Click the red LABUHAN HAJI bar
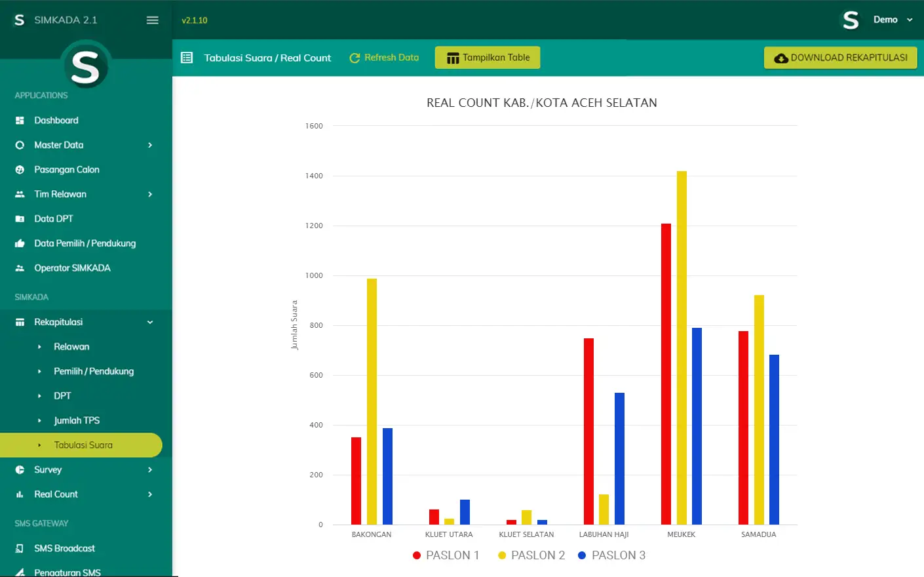The height and width of the screenshot is (577, 924). pyautogui.click(x=588, y=431)
